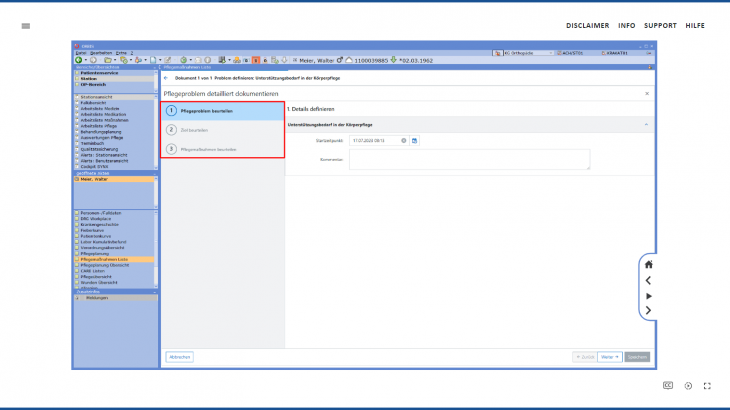The width and height of the screenshot is (730, 410).
Task: Click the hamburger menu icon at top left
Action: [25, 26]
